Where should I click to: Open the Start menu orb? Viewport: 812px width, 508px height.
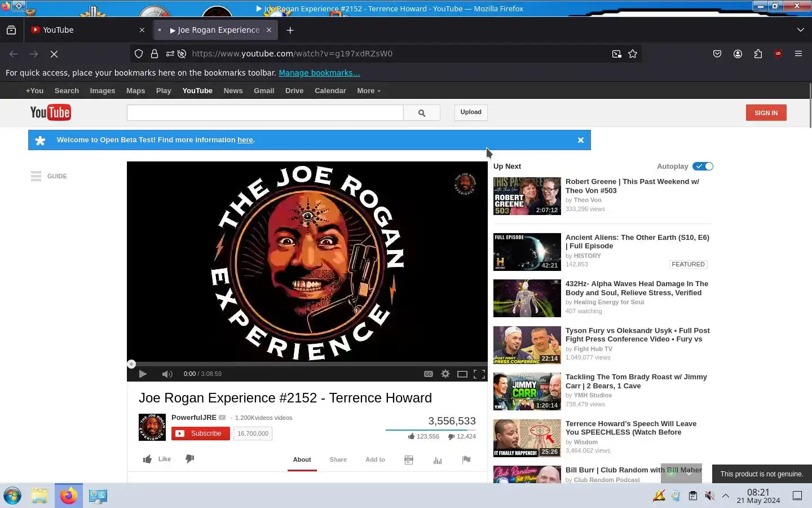pos(12,496)
